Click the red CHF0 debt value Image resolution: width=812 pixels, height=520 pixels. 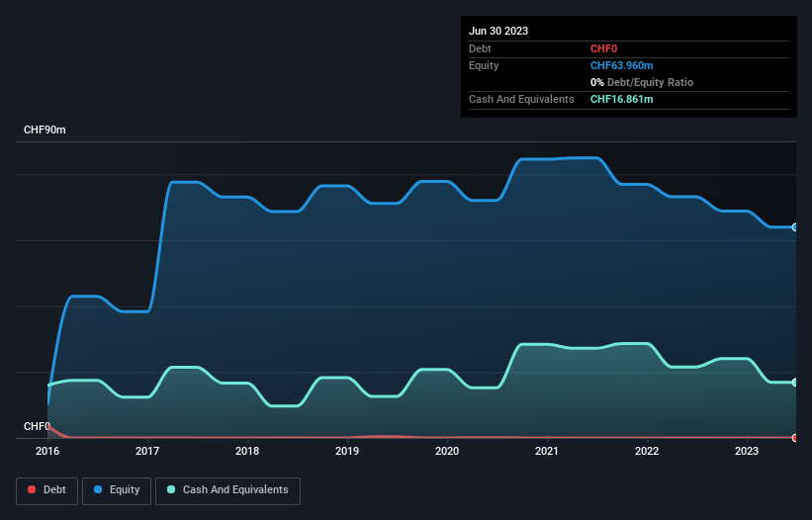click(x=604, y=48)
